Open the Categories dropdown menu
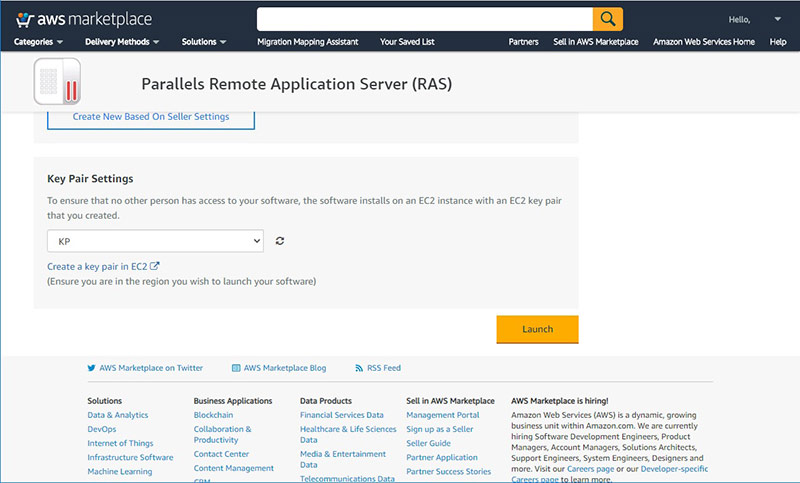800x483 pixels. coord(38,42)
